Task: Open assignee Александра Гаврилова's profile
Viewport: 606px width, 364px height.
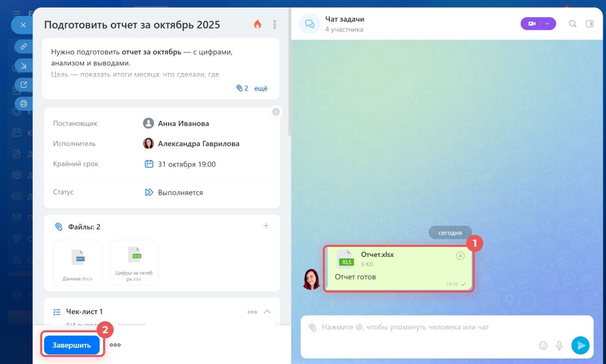Action: (x=198, y=144)
